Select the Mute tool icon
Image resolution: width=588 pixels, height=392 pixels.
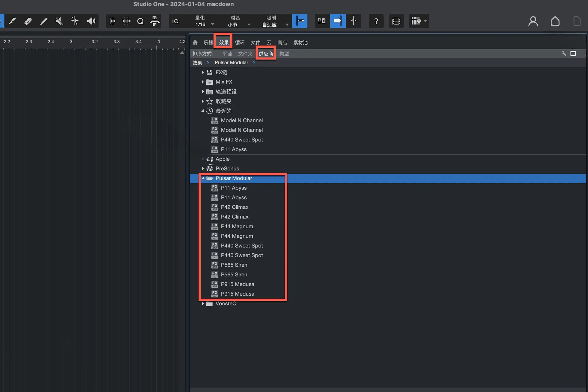click(x=59, y=21)
